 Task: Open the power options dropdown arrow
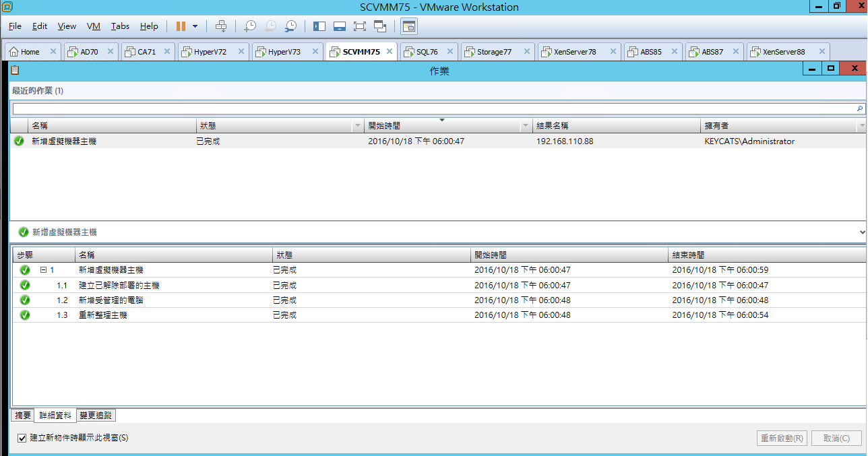coord(195,26)
